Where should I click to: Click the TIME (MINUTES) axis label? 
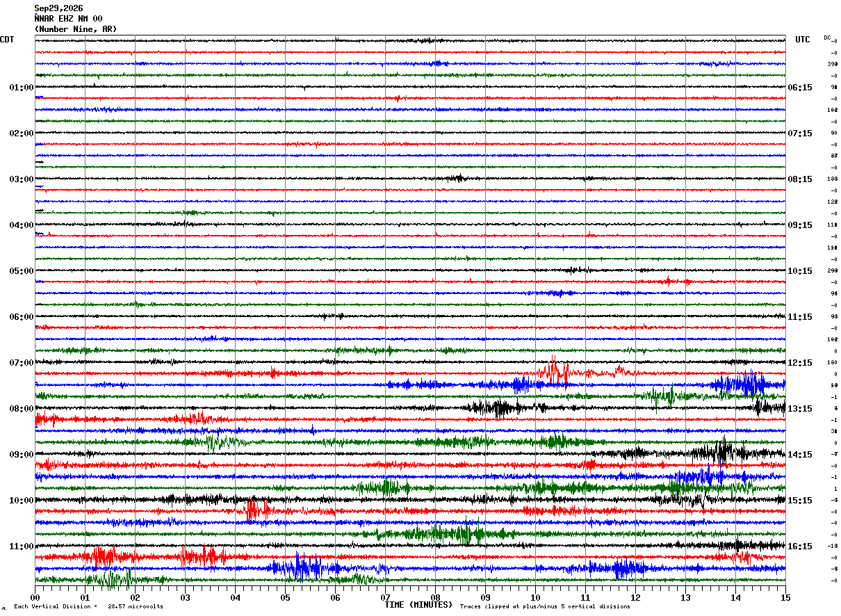[x=418, y=605]
